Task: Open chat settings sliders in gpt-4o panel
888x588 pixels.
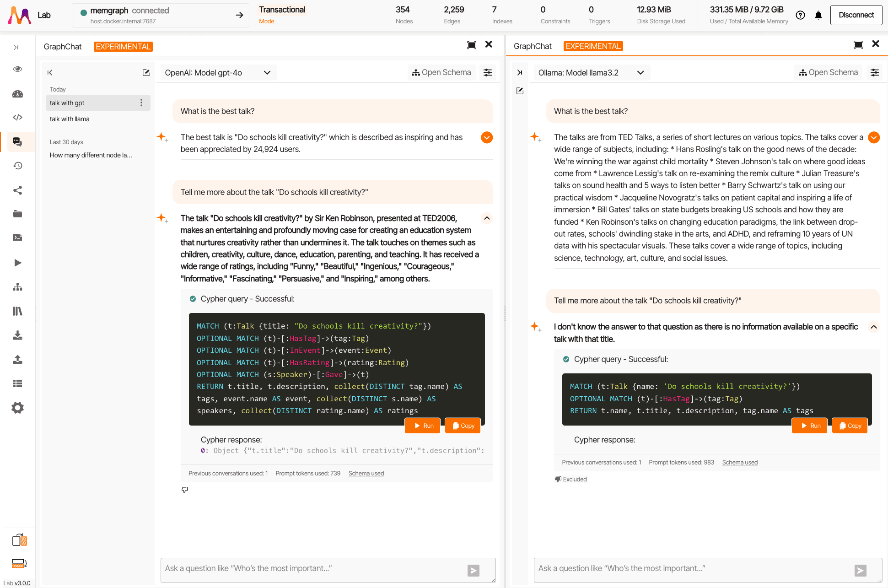Action: [488, 72]
